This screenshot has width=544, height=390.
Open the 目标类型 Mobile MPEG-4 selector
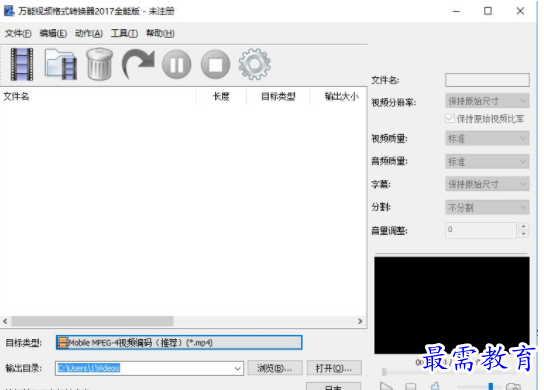tap(179, 342)
